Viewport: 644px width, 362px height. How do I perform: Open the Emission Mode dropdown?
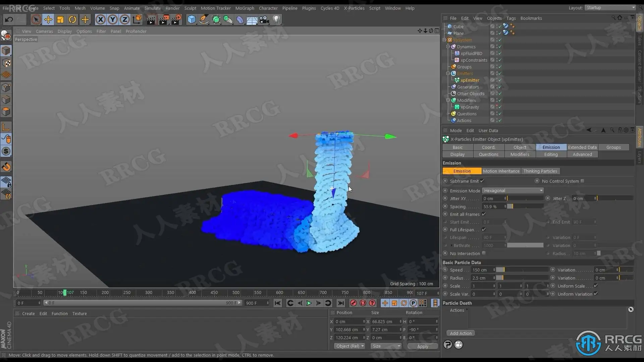click(513, 191)
